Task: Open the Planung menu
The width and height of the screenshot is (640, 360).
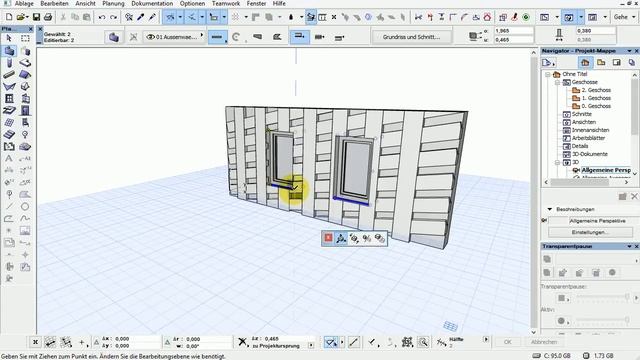Action: click(113, 3)
